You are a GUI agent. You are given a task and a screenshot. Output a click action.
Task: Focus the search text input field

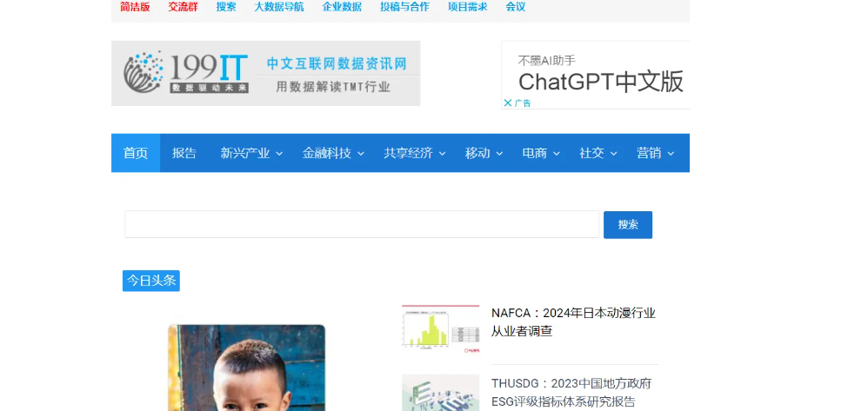coord(362,224)
